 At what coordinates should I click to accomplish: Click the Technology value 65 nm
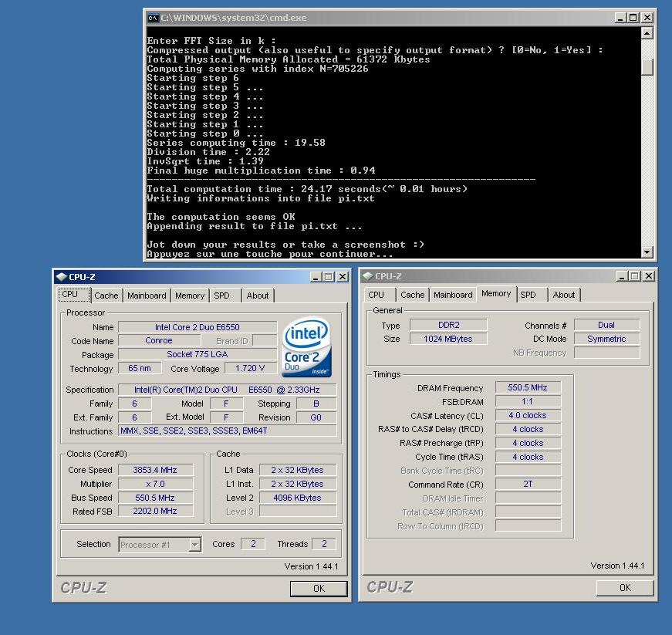pyautogui.click(x=140, y=368)
